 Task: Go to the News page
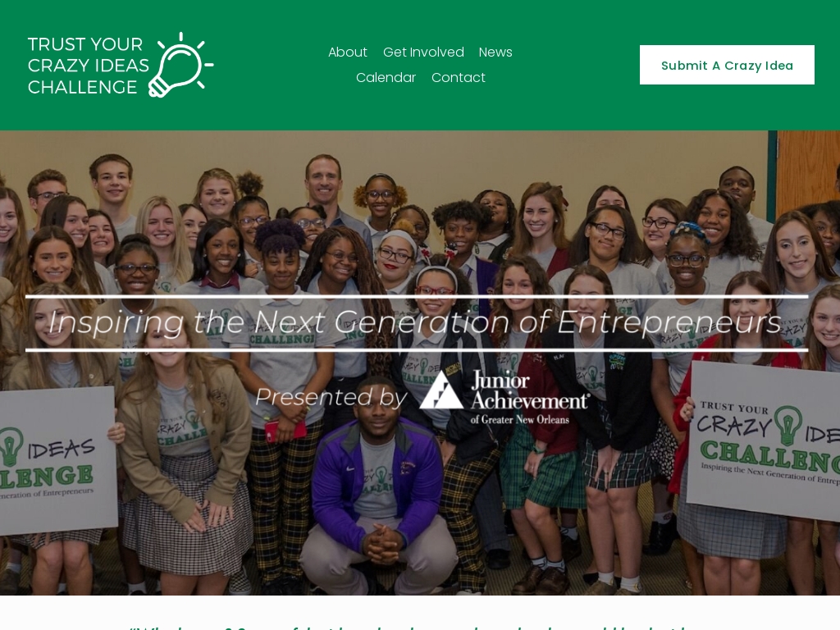495,52
